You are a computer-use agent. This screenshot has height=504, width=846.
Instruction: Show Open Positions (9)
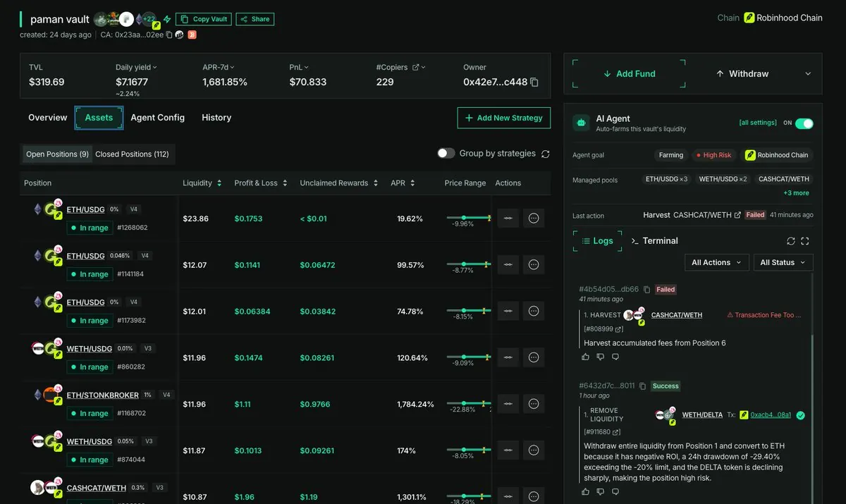(x=57, y=154)
